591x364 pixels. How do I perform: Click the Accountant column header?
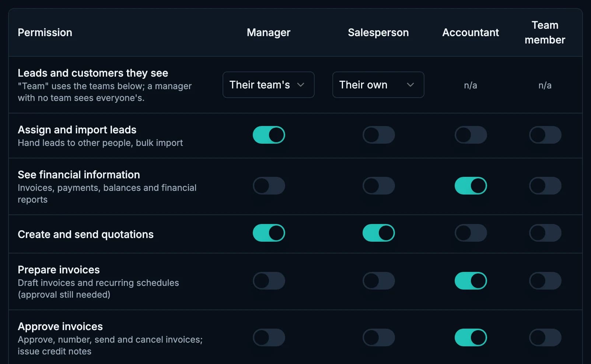(471, 32)
